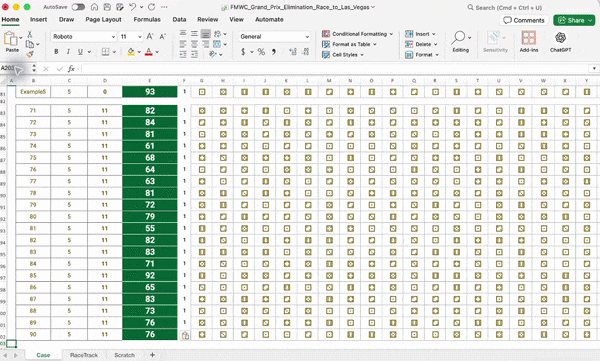Screen dimensions: 600x361
Task: Click the Cut scissors icon
Action: (30, 34)
